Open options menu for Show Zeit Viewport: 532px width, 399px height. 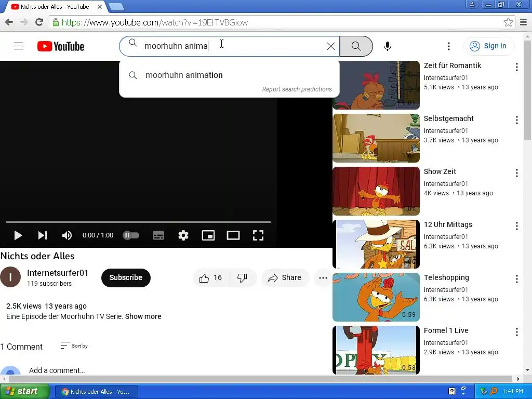(517, 173)
